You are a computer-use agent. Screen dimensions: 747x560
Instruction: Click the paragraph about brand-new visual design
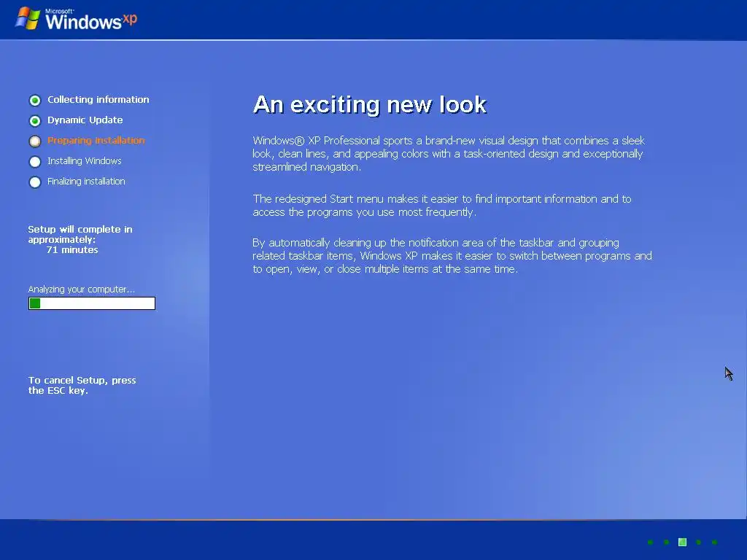coord(449,153)
